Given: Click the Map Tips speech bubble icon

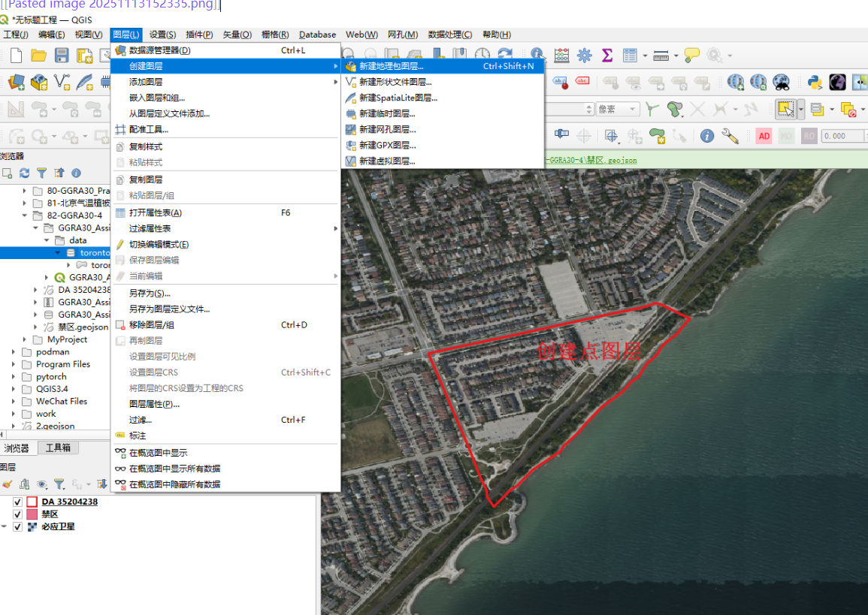Looking at the screenshot, I should (692, 56).
